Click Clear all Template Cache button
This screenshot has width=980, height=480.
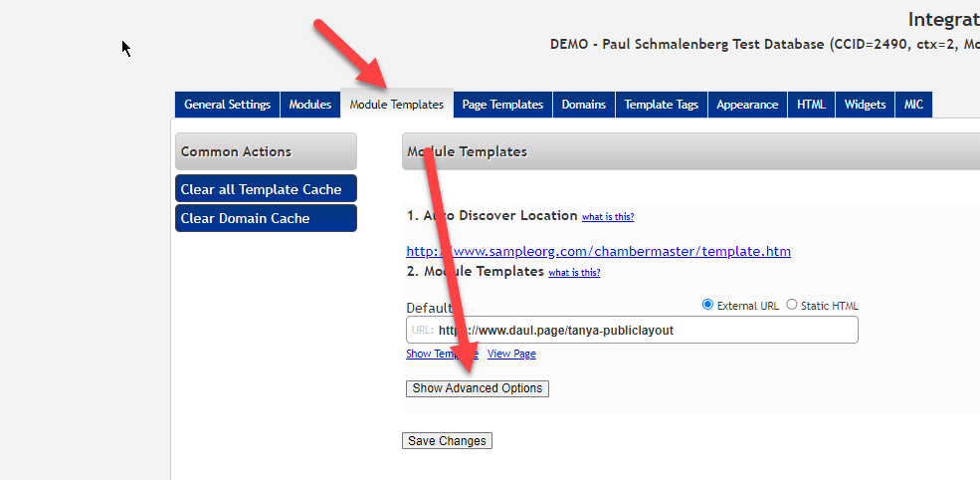266,189
